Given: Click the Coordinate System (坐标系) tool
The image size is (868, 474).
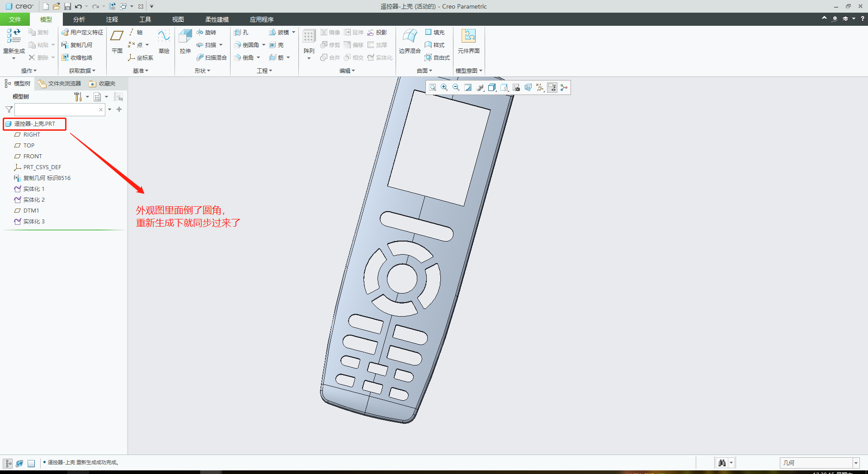Looking at the screenshot, I should [x=141, y=58].
